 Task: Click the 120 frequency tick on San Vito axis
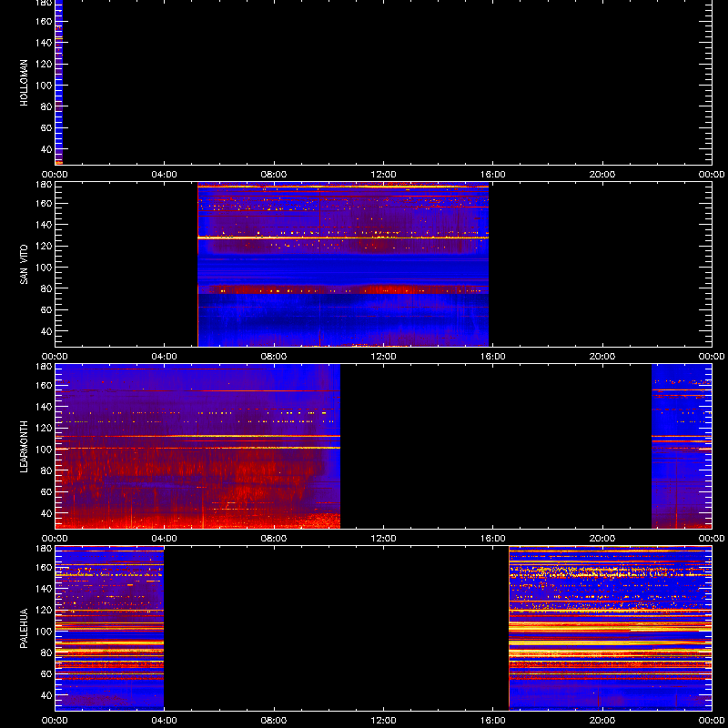(45, 246)
